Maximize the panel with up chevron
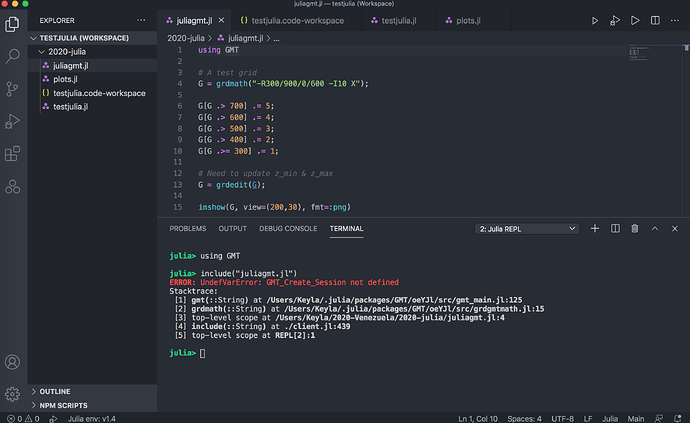The height and width of the screenshot is (423, 690). click(x=655, y=228)
